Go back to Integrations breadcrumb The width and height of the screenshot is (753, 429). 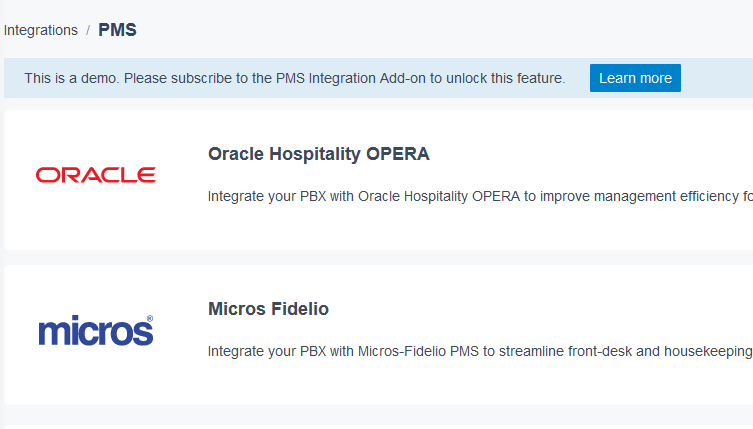pyautogui.click(x=41, y=30)
